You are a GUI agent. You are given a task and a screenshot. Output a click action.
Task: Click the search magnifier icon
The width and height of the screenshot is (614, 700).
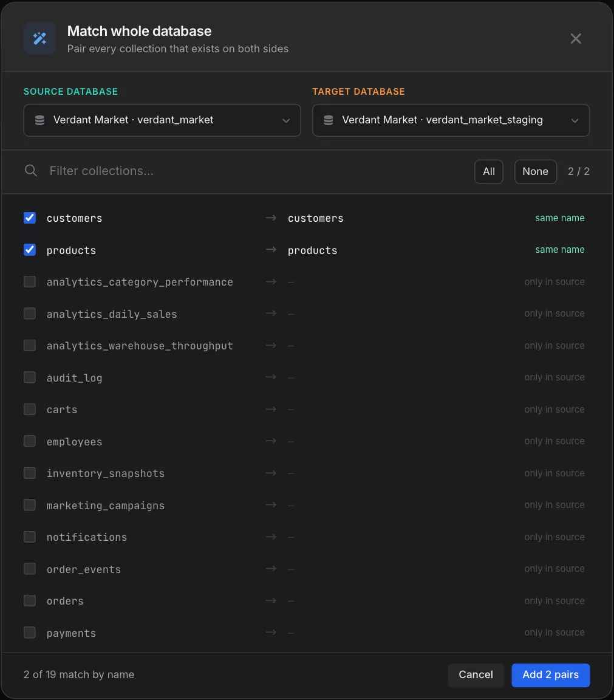click(x=31, y=171)
